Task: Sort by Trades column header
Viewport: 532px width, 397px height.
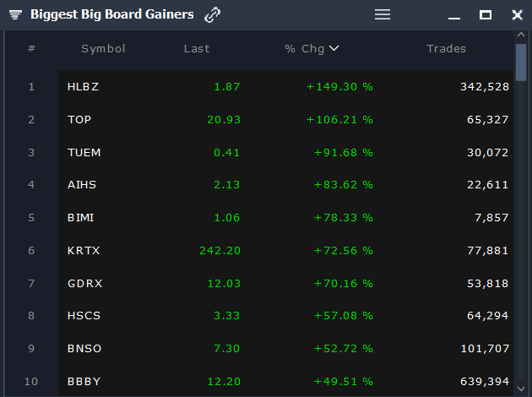Action: (x=446, y=48)
